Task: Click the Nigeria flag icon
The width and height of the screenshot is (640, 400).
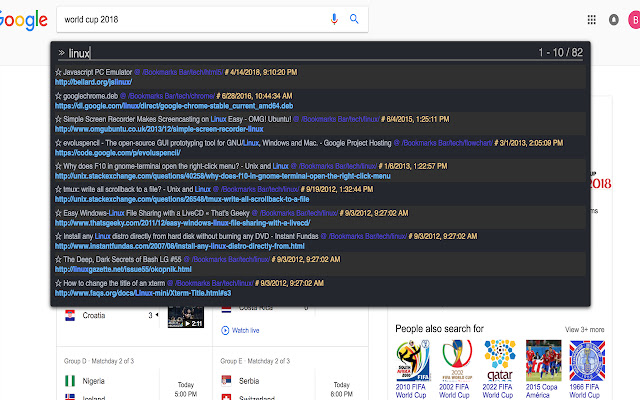Action: click(x=70, y=381)
